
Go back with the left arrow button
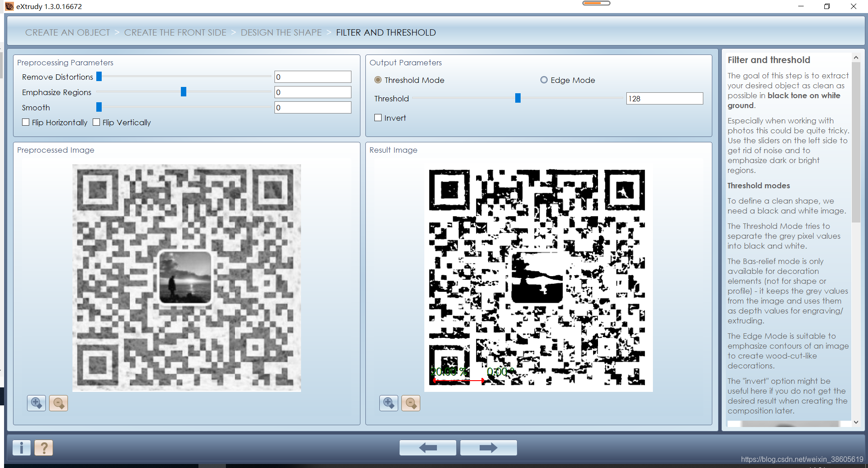coord(428,448)
